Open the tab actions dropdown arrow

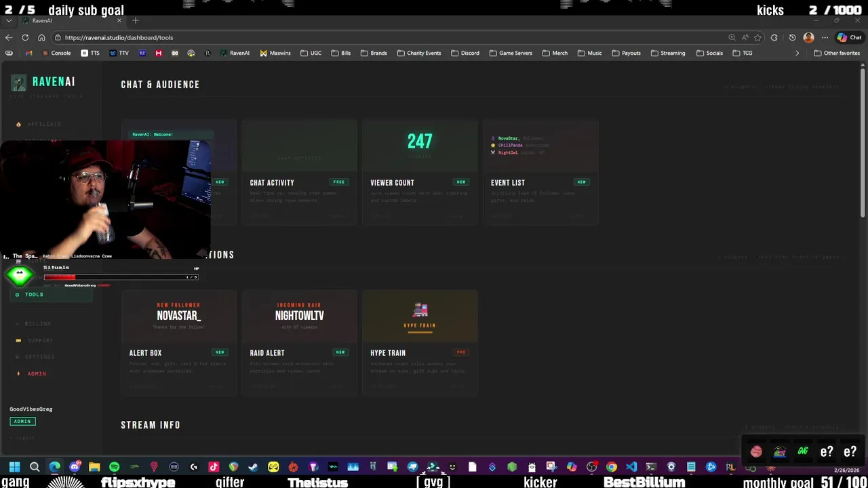[9, 20]
